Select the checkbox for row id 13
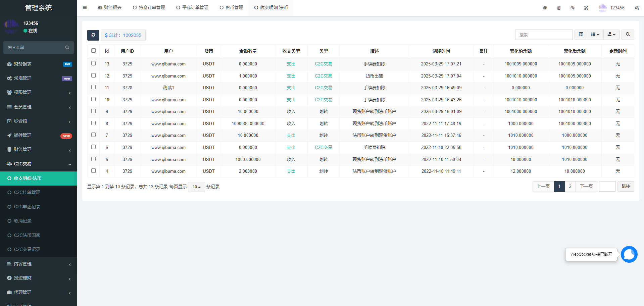This screenshot has height=306, width=644. (x=93, y=63)
